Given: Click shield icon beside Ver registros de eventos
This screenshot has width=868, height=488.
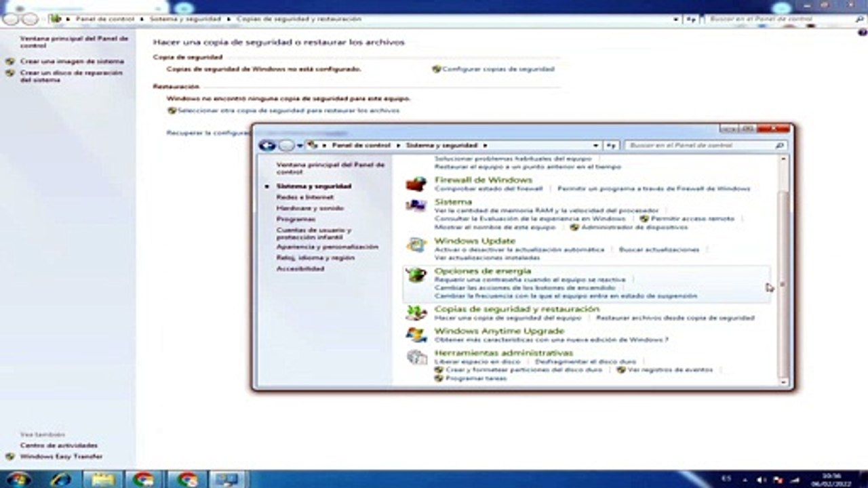Looking at the screenshot, I should [620, 370].
